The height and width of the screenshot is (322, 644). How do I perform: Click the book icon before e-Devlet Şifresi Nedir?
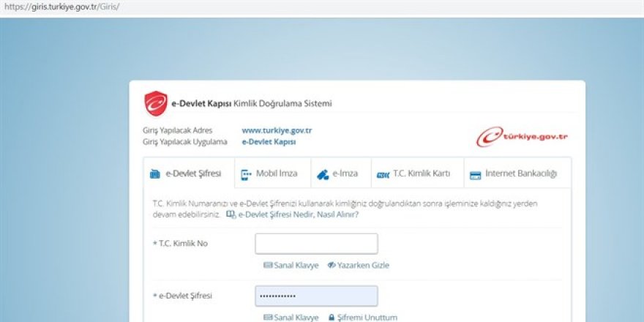coord(231,214)
